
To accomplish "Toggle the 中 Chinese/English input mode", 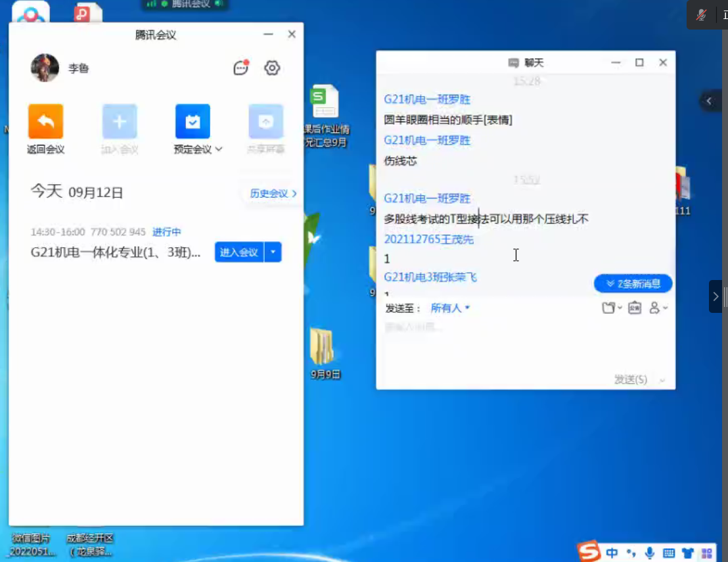I will (x=612, y=553).
